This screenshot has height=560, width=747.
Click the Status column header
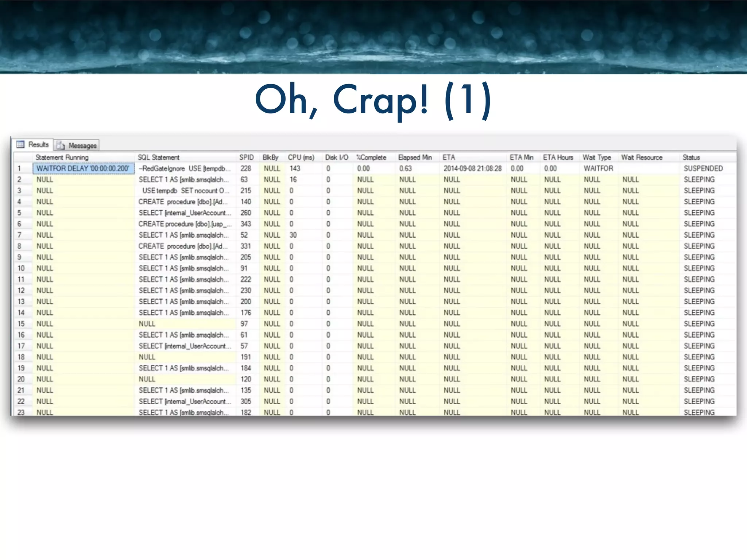coord(691,157)
